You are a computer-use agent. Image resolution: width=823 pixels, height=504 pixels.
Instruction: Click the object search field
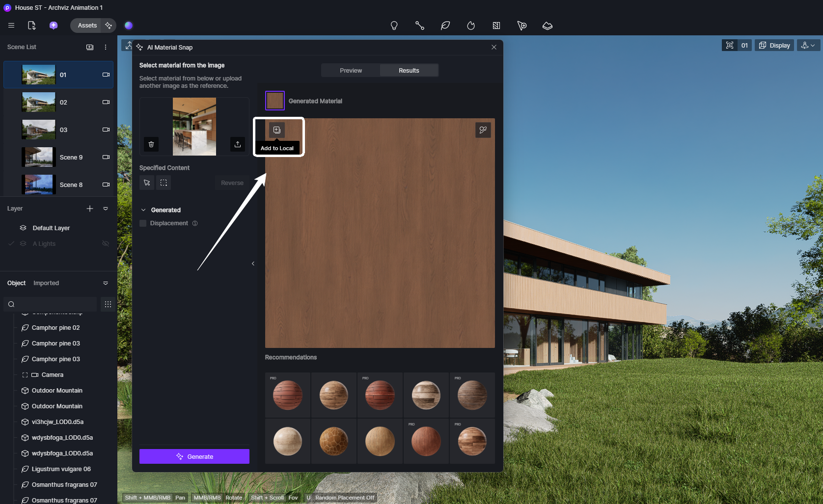point(51,304)
